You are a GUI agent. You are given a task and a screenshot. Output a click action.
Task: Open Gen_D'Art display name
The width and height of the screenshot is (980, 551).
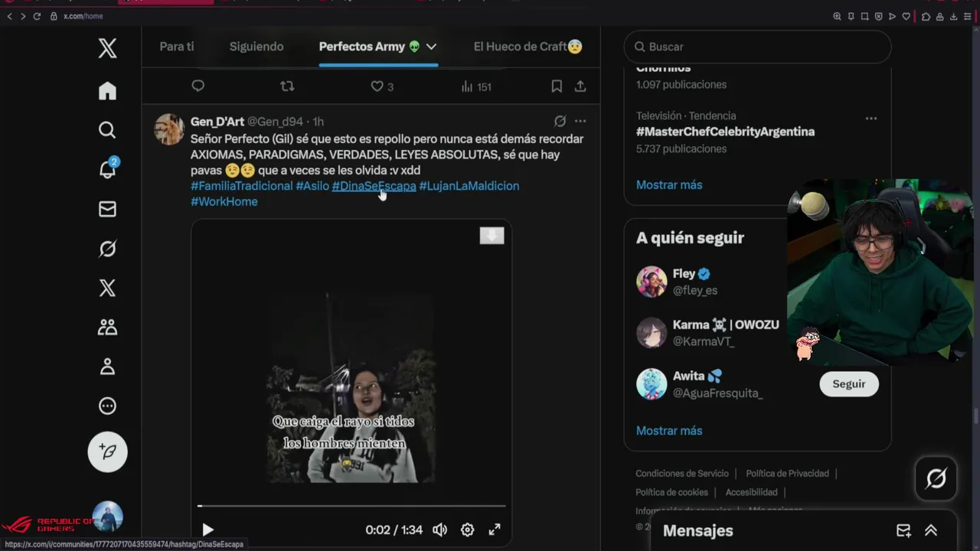[217, 122]
